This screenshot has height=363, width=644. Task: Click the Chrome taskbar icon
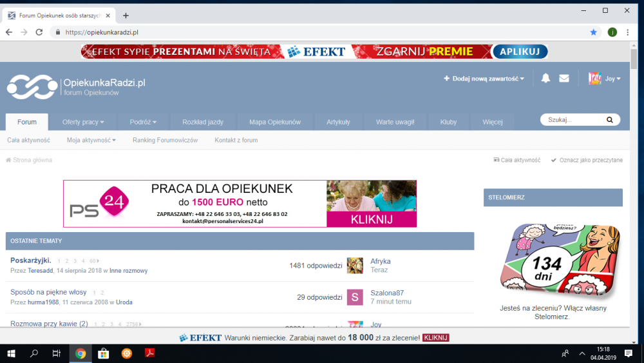click(80, 353)
